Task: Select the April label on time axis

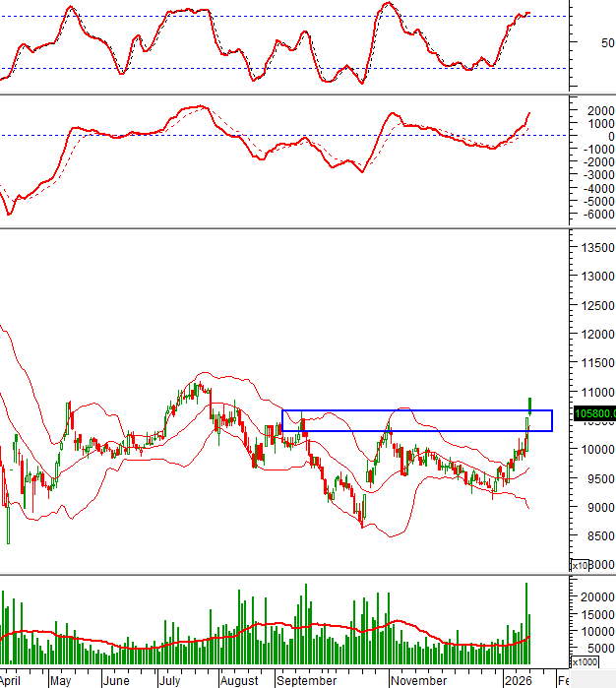Action: point(12,680)
